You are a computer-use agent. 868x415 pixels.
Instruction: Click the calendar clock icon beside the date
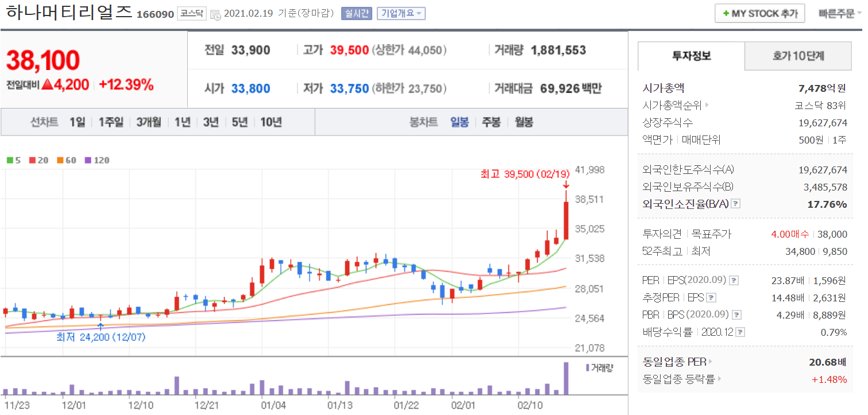pyautogui.click(x=215, y=14)
